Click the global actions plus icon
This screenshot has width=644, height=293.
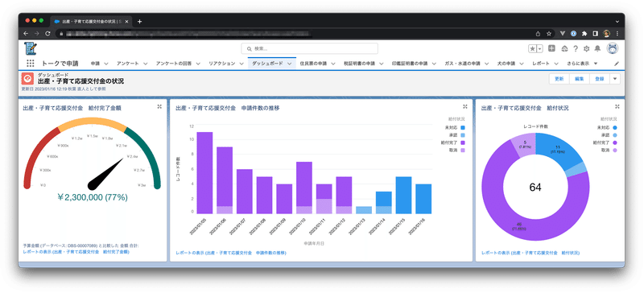552,48
